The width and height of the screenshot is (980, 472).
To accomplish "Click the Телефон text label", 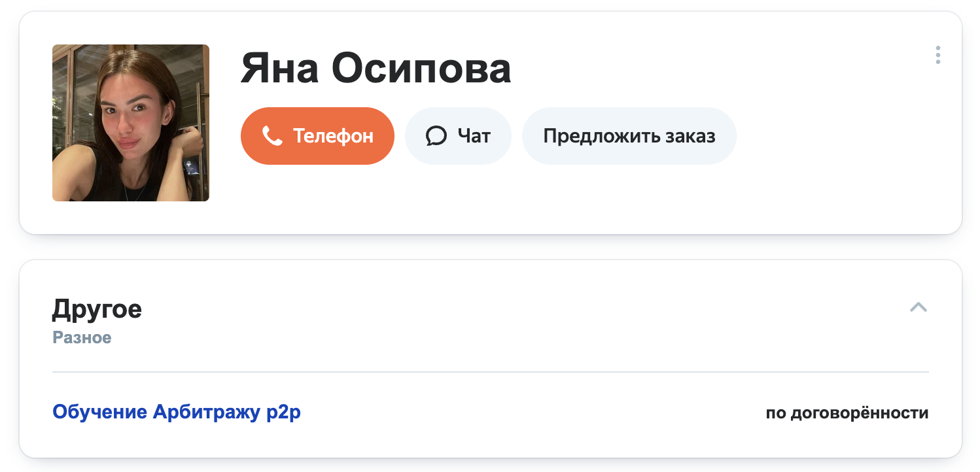I will tap(333, 136).
